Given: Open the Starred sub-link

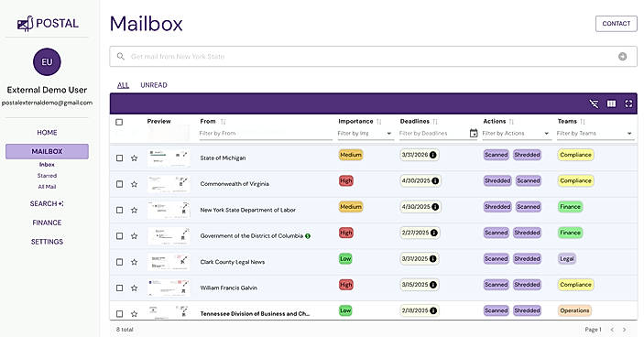Looking at the screenshot, I should coord(47,176).
